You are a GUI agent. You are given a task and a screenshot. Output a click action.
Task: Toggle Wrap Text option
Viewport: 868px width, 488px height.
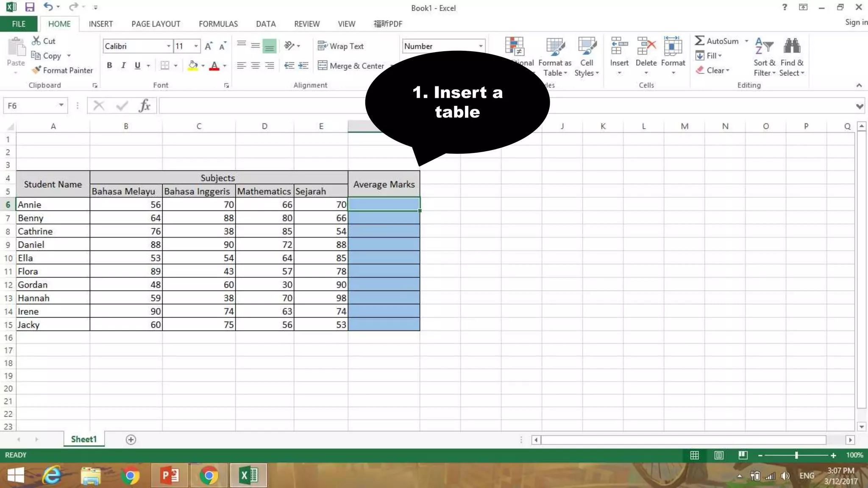click(x=341, y=46)
